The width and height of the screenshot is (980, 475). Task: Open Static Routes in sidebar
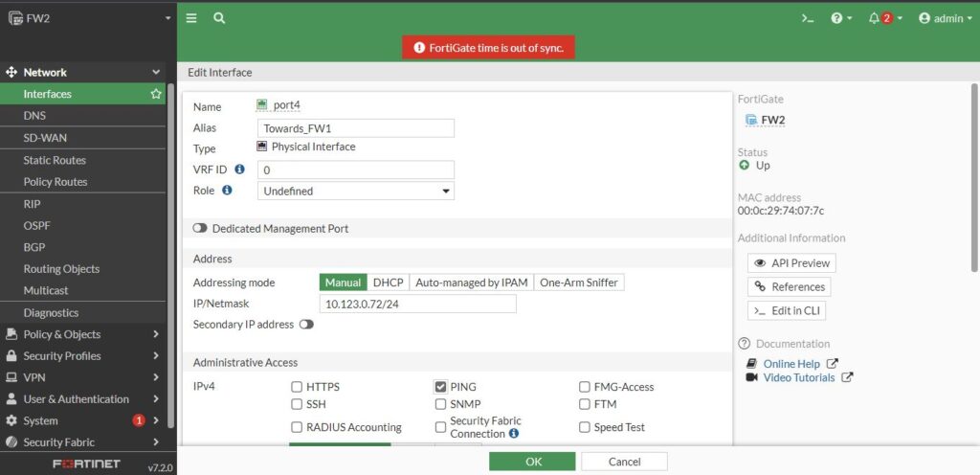coord(55,160)
